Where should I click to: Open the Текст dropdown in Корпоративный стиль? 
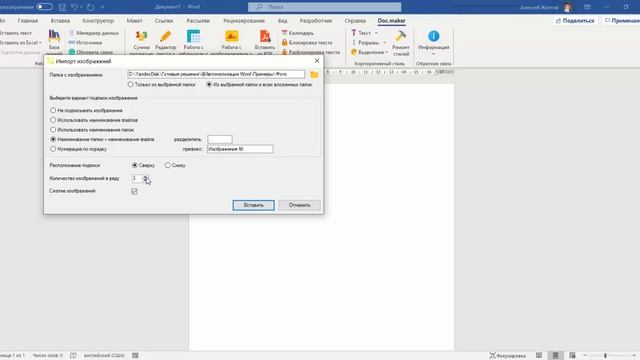(364, 33)
